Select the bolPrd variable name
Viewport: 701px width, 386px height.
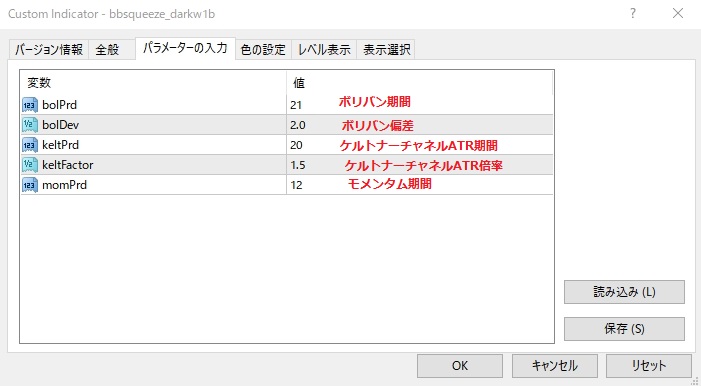[59, 105]
